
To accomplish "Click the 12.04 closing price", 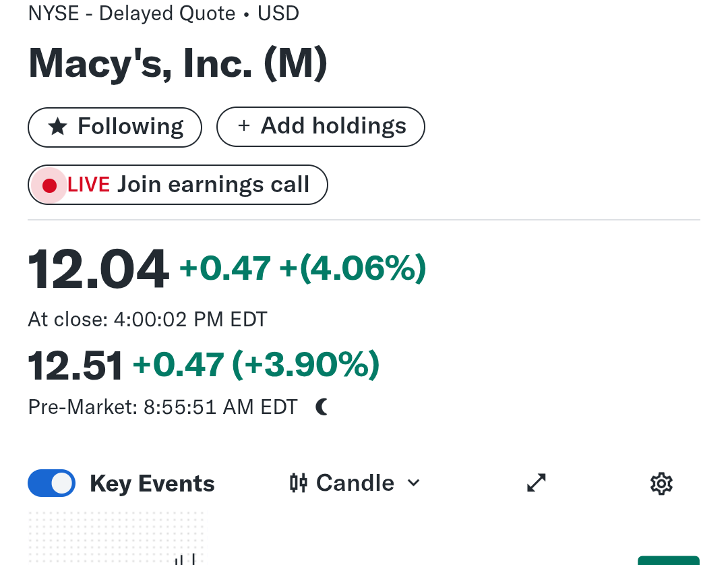I will tap(98, 270).
